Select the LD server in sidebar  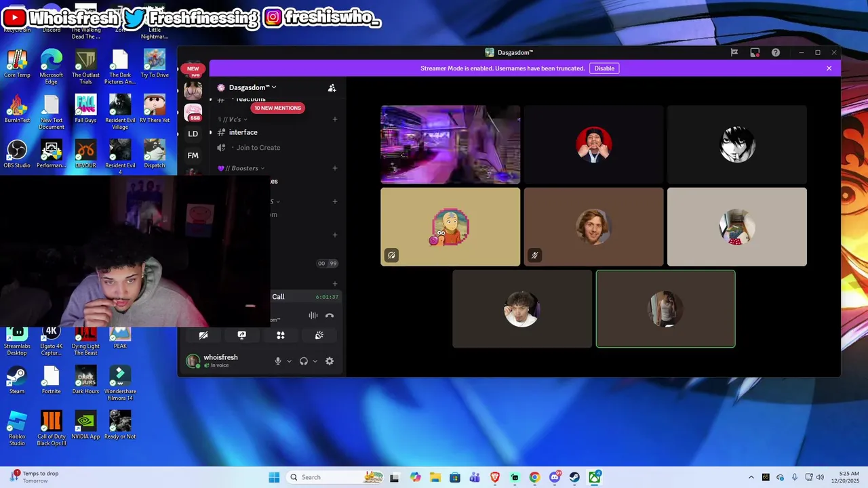193,134
